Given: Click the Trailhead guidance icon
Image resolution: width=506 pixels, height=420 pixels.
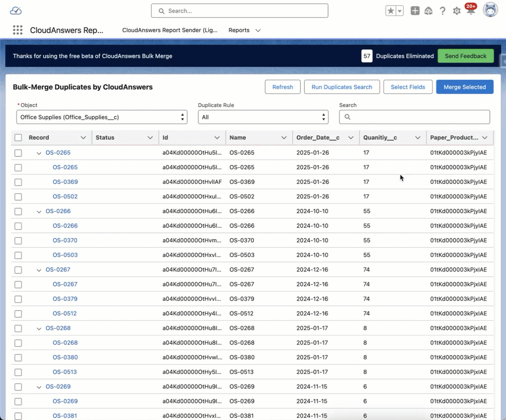Looking at the screenshot, I should pyautogui.click(x=428, y=11).
